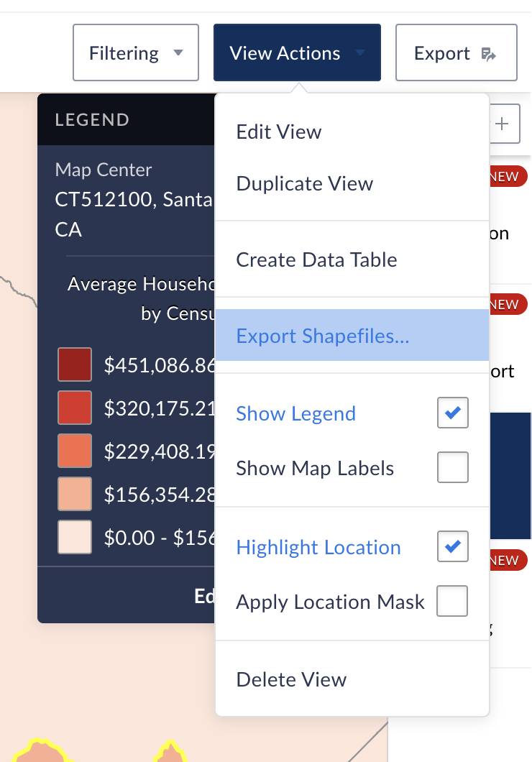Click the Show Map Labels label
Viewport: 532px width, 762px height.
tap(315, 468)
